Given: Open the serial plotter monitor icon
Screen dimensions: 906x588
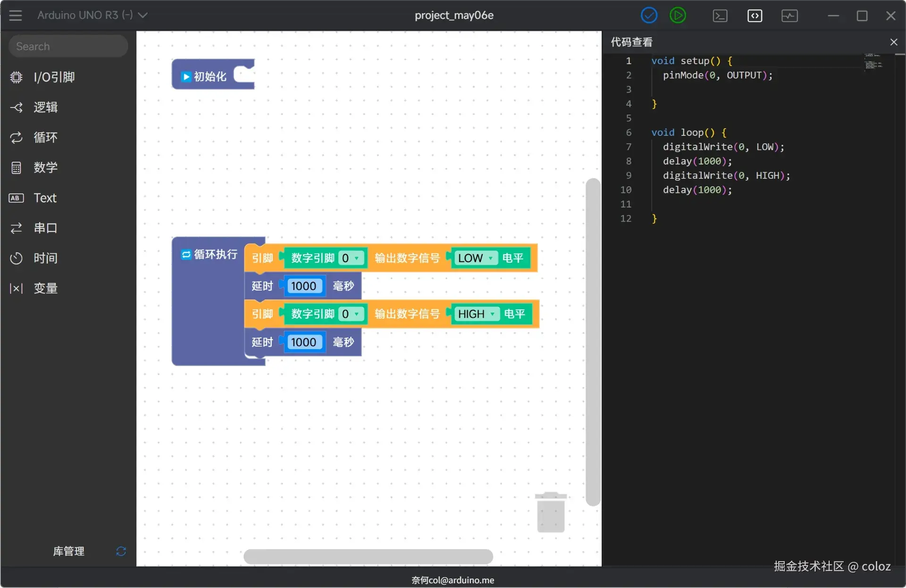Looking at the screenshot, I should [789, 16].
